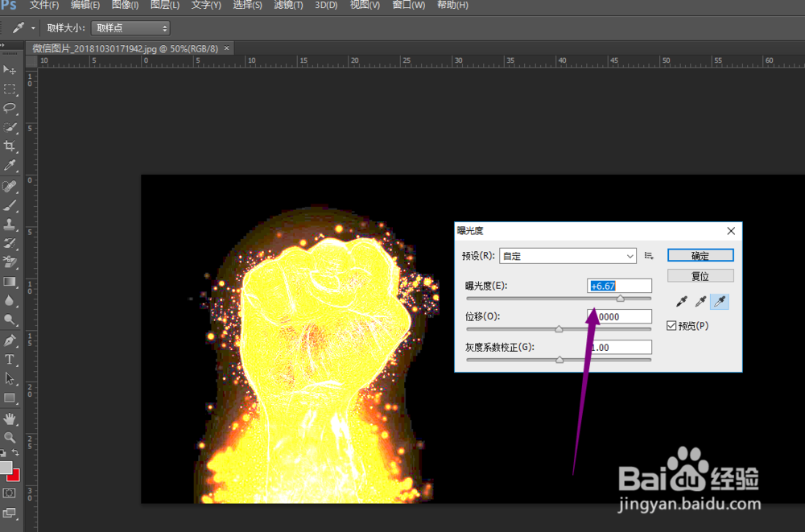This screenshot has width=805, height=532.
Task: Open the 文字(Y) menu
Action: click(x=206, y=5)
